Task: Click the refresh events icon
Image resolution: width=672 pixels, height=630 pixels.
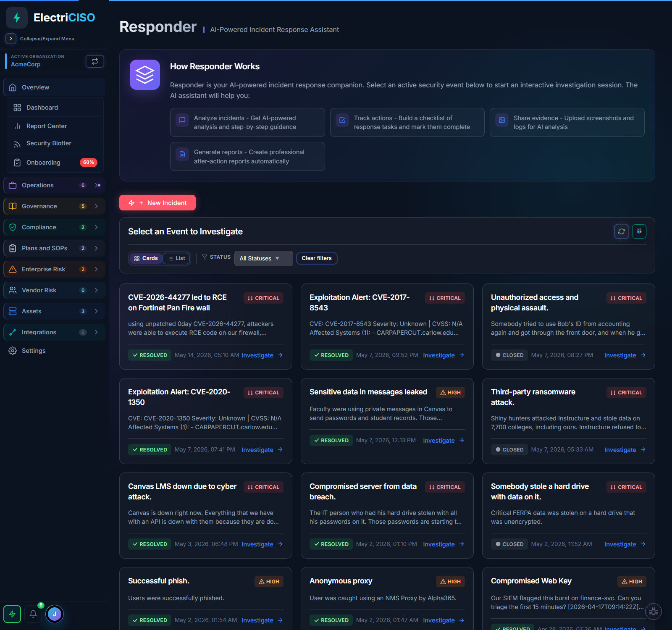Action: point(622,231)
